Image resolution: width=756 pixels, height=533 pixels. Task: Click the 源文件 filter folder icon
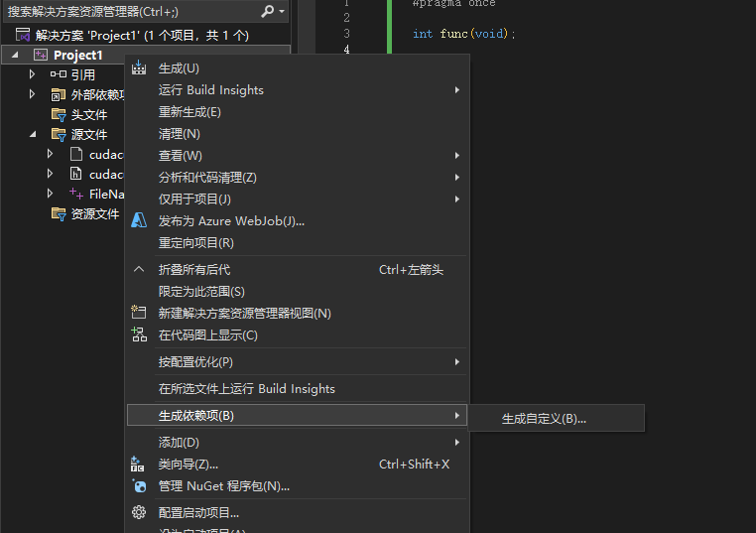(x=59, y=134)
